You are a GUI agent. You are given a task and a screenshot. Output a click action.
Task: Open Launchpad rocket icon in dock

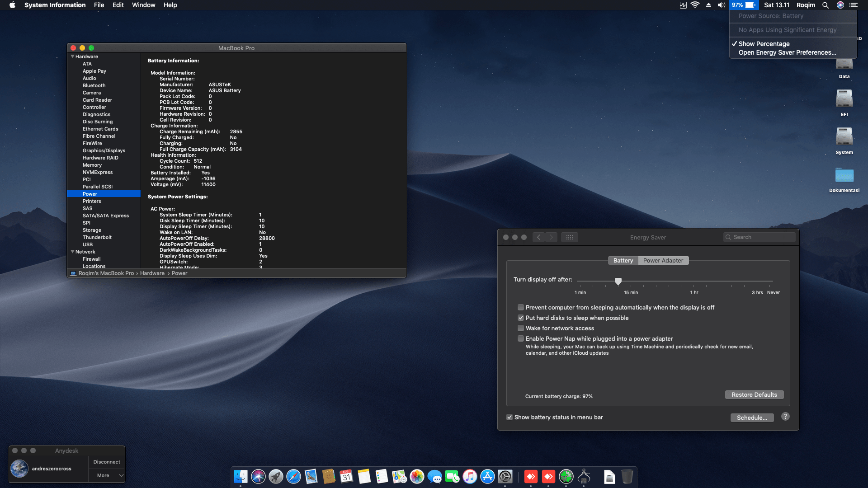276,476
